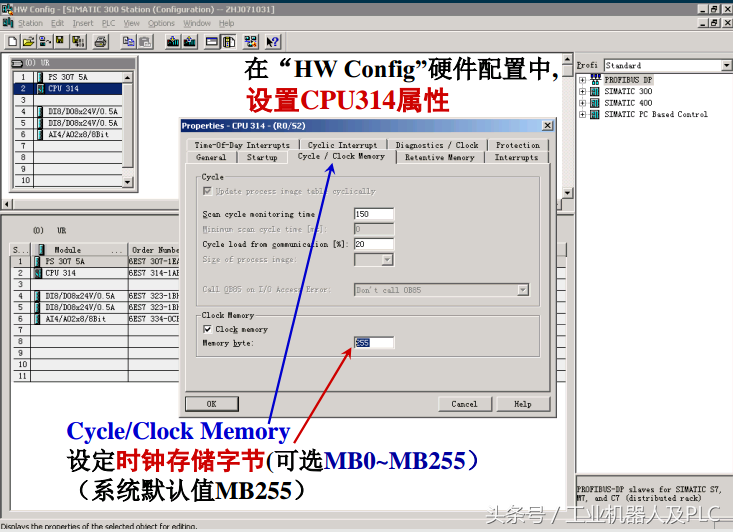Switch to the Retentive Memory tab
Screen dimensions: 733x532
tap(440, 158)
